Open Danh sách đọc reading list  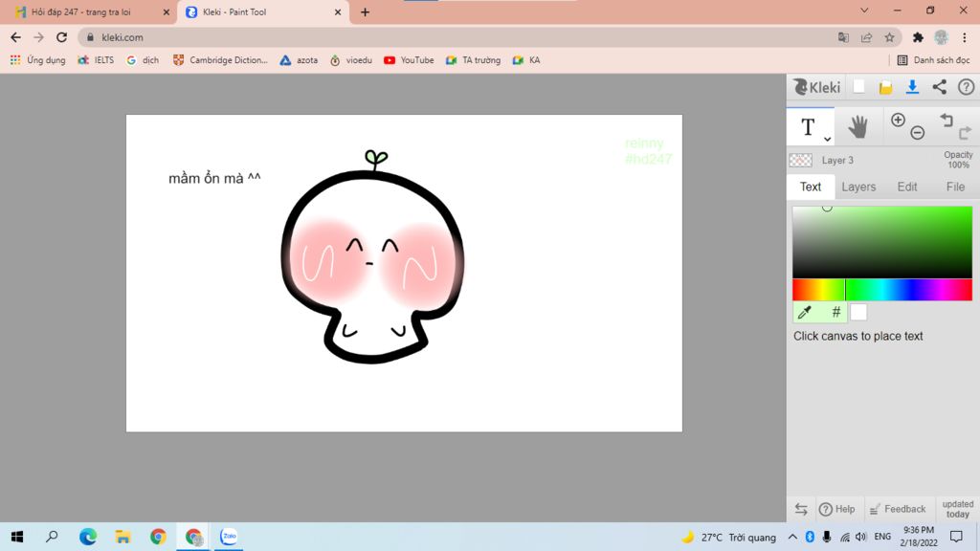(x=933, y=60)
